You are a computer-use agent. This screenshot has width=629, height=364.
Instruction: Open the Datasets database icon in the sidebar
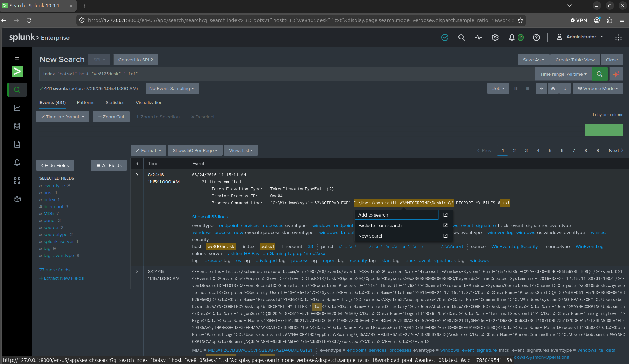pyautogui.click(x=17, y=126)
